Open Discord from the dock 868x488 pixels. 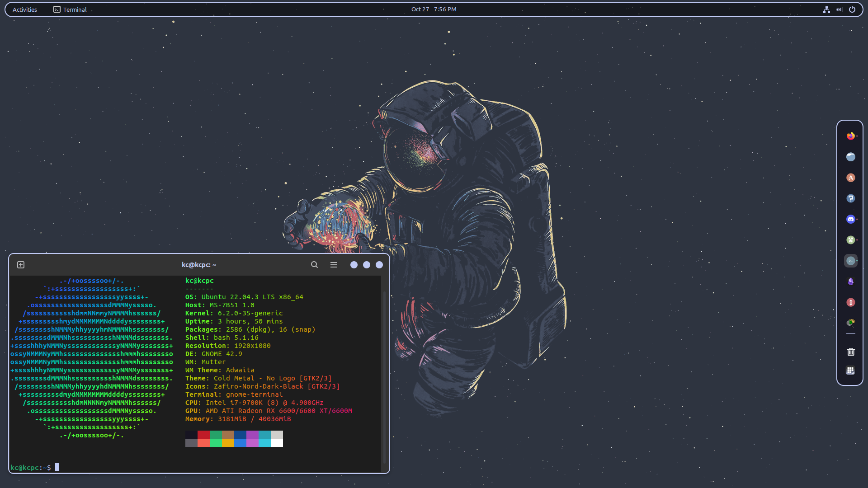point(850,219)
